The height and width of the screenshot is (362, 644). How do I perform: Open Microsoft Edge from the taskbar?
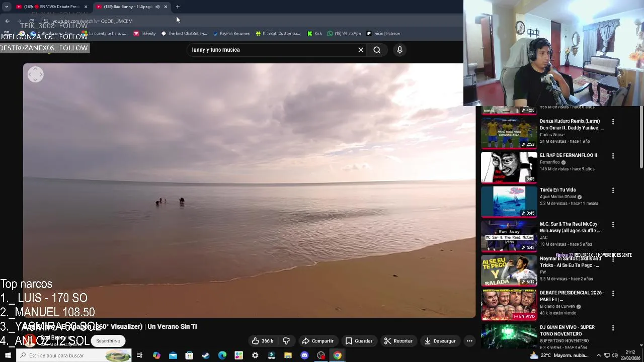[222, 355]
